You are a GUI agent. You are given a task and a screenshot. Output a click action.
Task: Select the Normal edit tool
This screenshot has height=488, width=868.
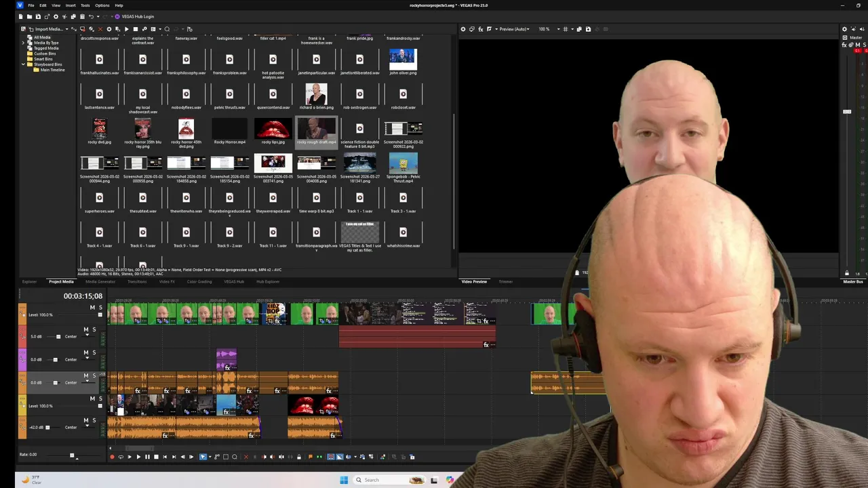tap(203, 457)
